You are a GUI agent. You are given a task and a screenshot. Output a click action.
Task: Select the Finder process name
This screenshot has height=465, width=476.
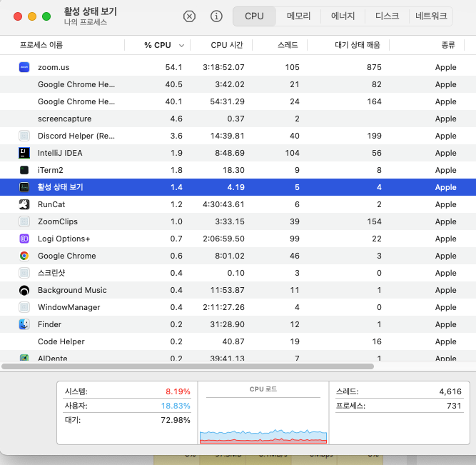[49, 324]
